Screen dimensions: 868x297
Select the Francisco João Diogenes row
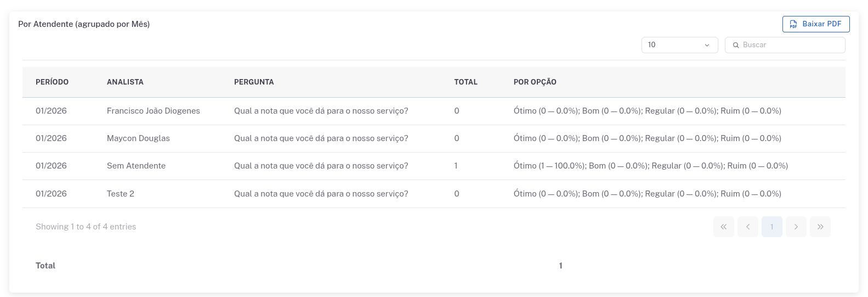153,111
